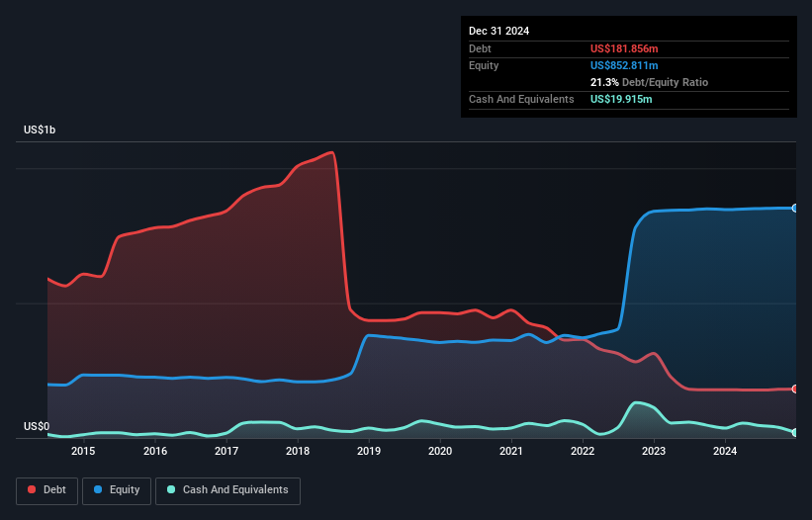Image resolution: width=812 pixels, height=520 pixels.
Task: Click the 2021 x-axis label
Action: point(511,451)
